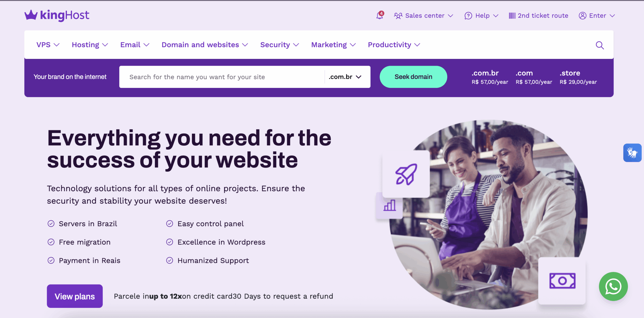Click the search magnifier icon
644x318 pixels.
tap(600, 45)
